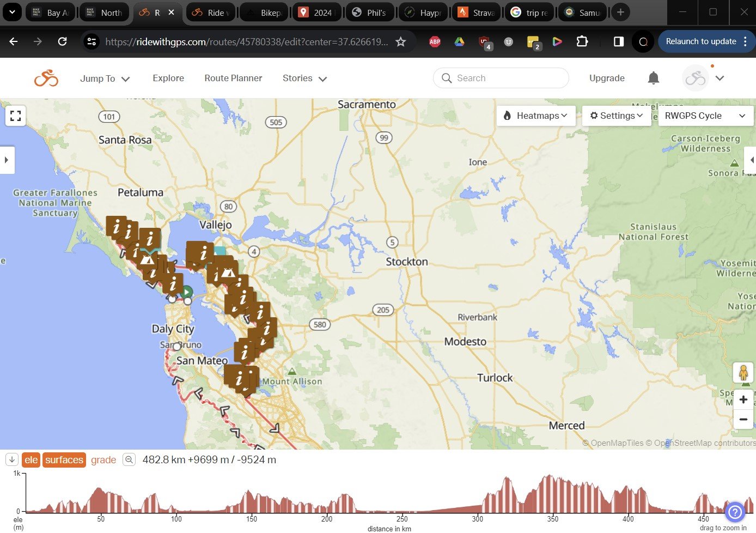Open the Heatmaps dropdown

pos(536,116)
